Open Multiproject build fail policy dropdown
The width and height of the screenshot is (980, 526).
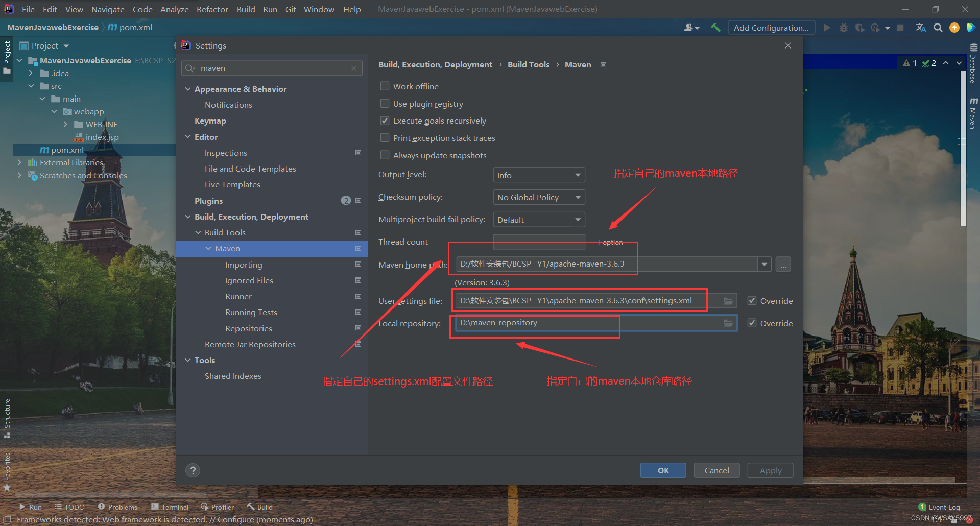pos(539,220)
